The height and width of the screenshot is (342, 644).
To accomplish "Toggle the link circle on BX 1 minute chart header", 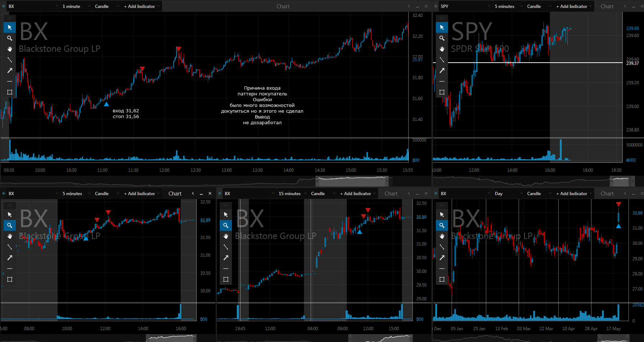I will 4,6.
